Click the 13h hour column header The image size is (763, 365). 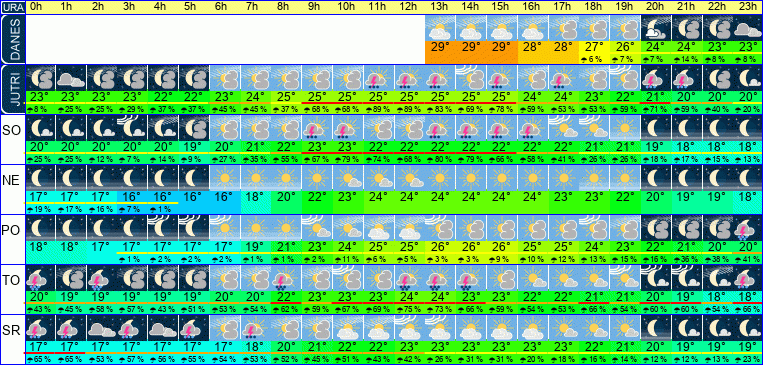click(440, 7)
